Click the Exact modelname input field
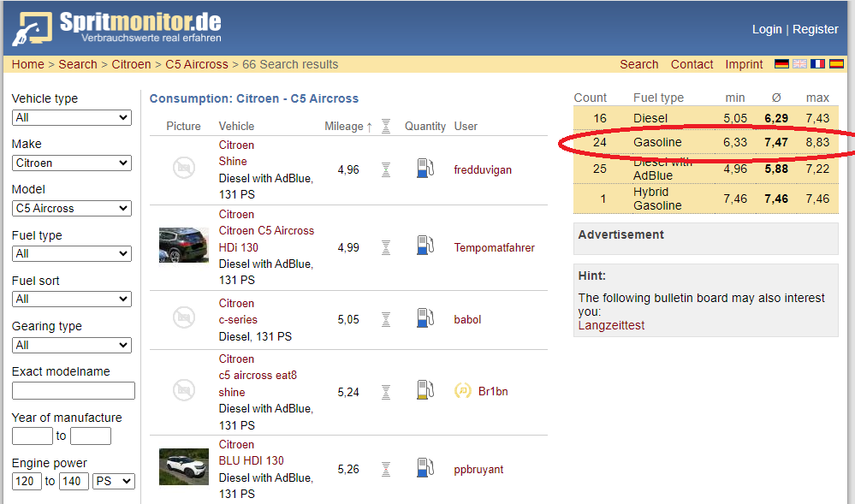The width and height of the screenshot is (855, 504). (73, 390)
